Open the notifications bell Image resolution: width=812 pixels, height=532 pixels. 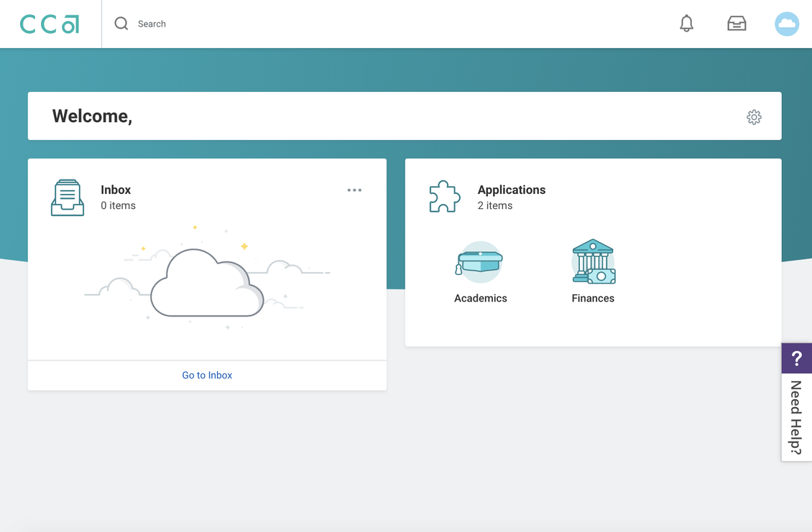click(x=686, y=24)
